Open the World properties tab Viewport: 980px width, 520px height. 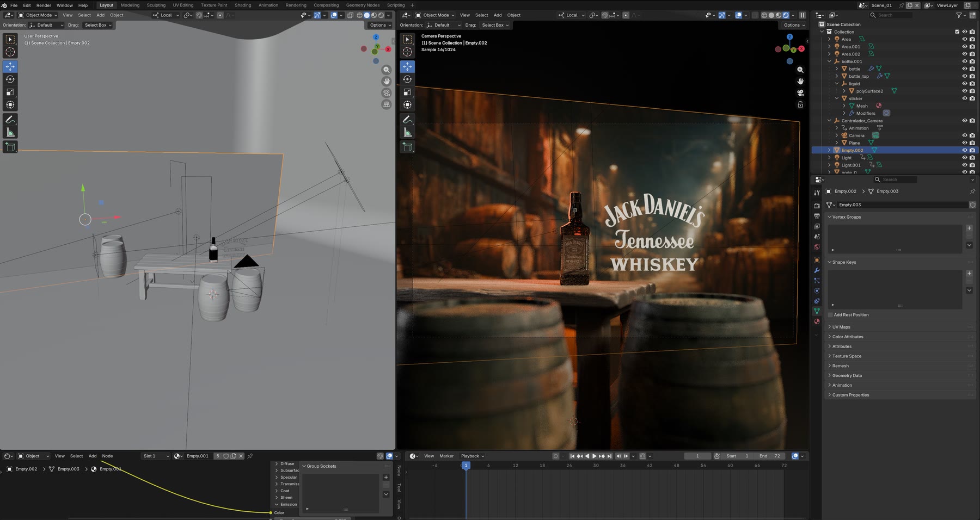(x=817, y=247)
